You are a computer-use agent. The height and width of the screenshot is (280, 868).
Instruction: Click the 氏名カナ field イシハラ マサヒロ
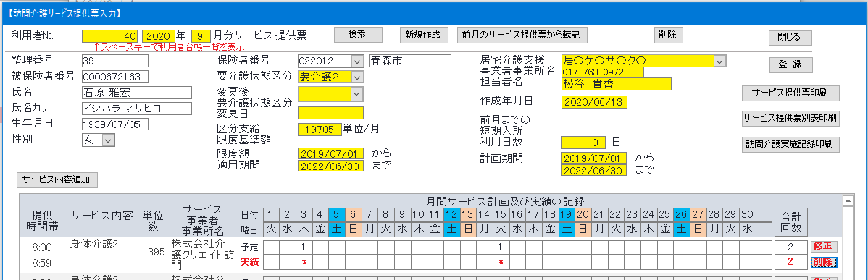click(x=136, y=108)
